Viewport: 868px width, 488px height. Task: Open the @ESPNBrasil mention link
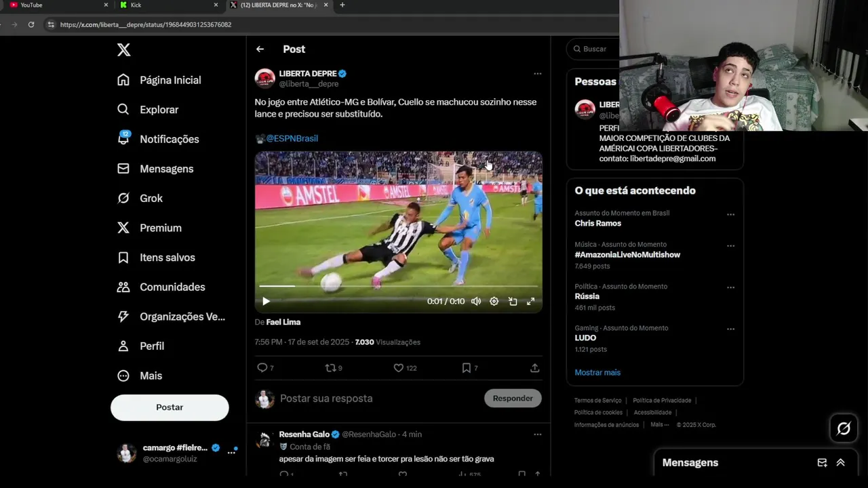click(x=292, y=138)
